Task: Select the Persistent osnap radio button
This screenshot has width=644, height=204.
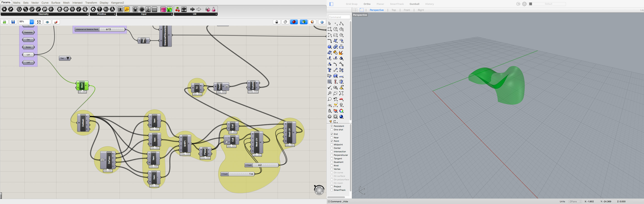Action: pos(331,126)
